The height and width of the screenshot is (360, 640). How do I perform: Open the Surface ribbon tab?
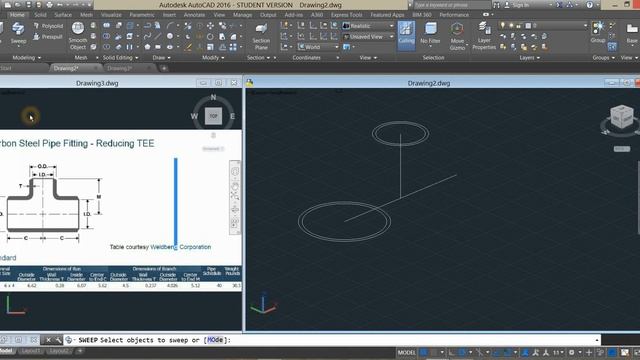pyautogui.click(x=63, y=15)
